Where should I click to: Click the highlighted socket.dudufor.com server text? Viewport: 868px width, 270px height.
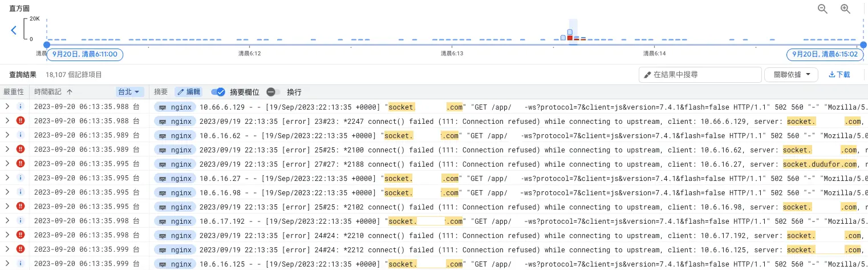pos(820,164)
